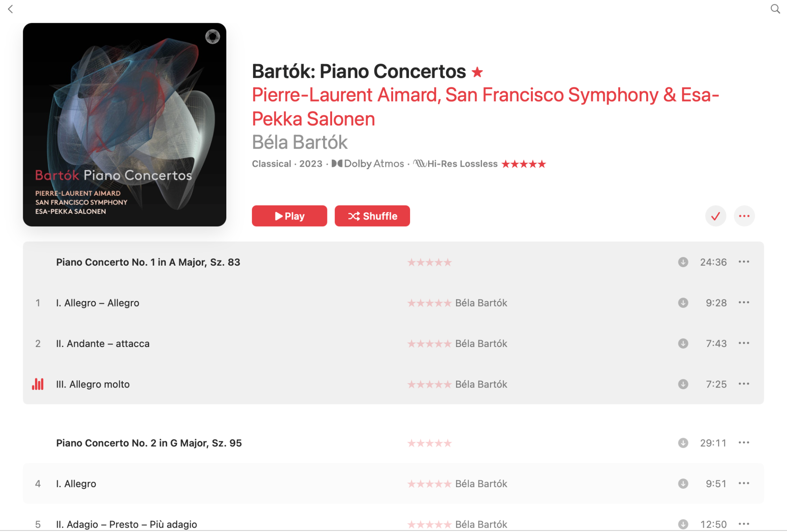
Task: Download the I. Allegro – Allegro track
Action: pyautogui.click(x=683, y=303)
